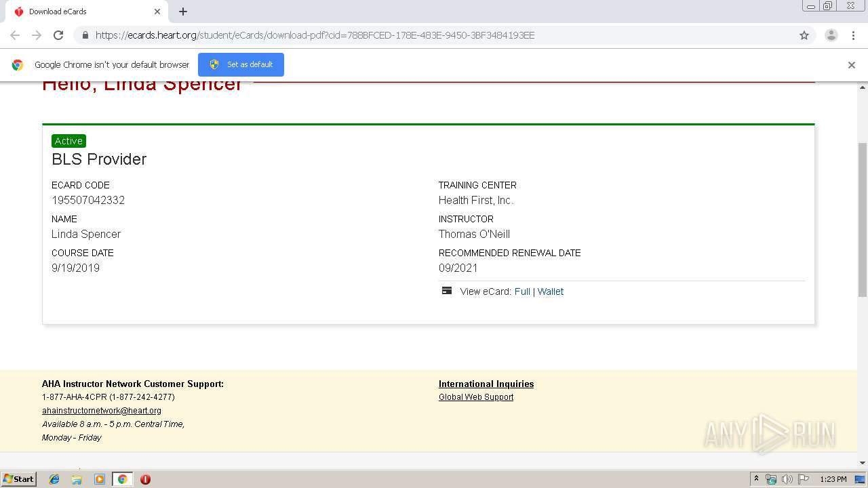Click the taskbar clock 1:23 PM
The image size is (868, 488).
833,479
